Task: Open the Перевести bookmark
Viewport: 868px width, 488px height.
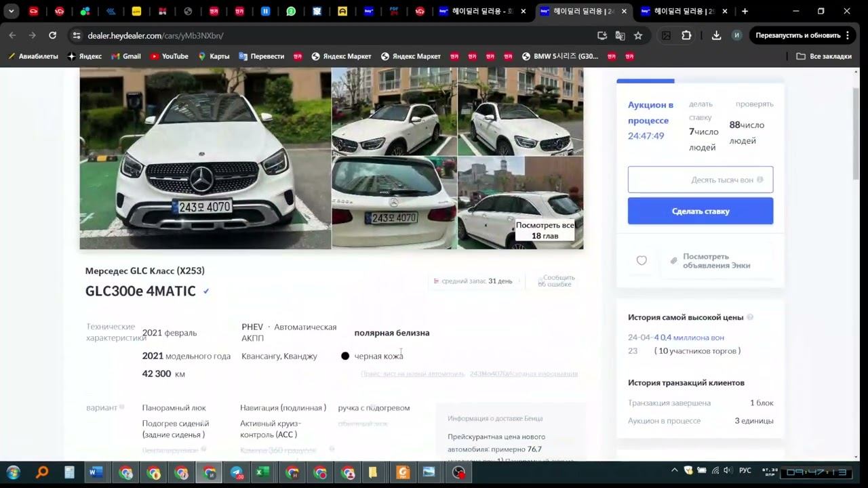Action: tap(262, 56)
